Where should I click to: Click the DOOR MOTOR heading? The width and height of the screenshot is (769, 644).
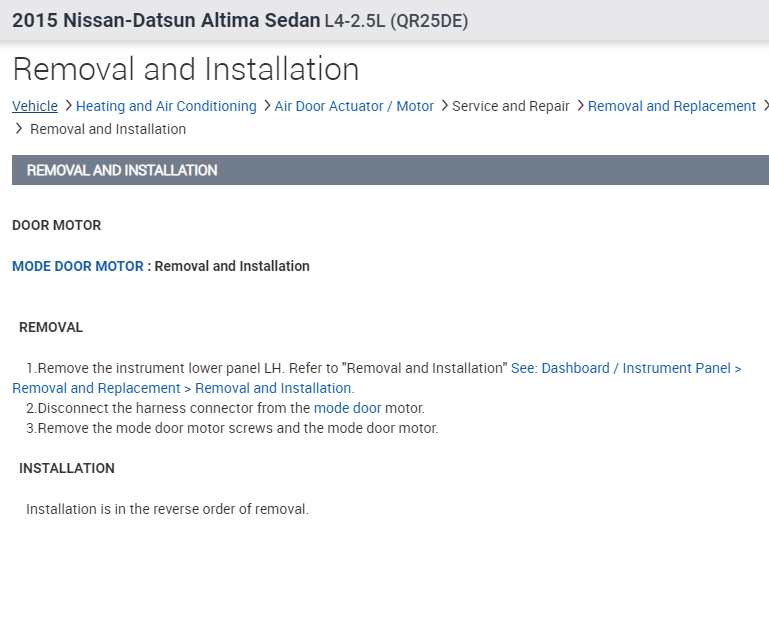pyautogui.click(x=56, y=225)
